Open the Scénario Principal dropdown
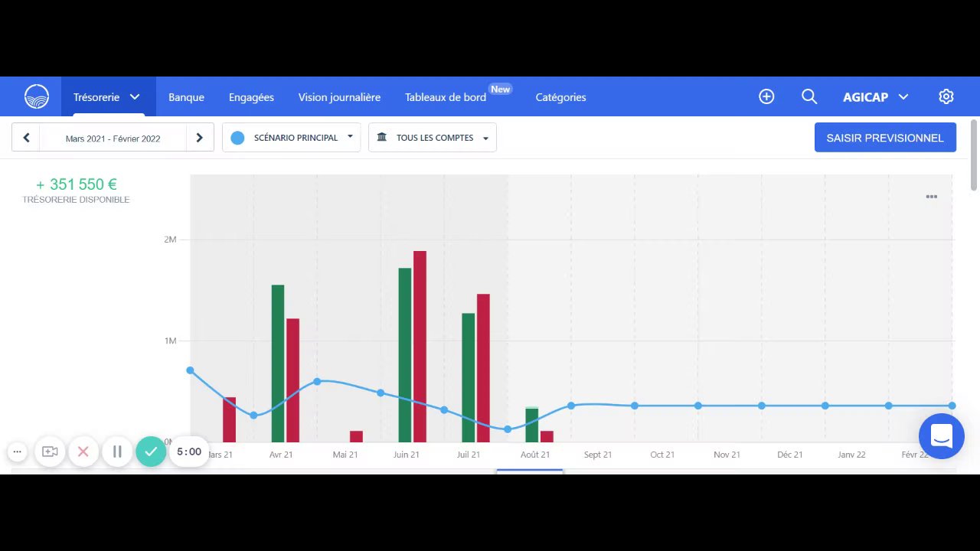The image size is (980, 551). coord(291,138)
